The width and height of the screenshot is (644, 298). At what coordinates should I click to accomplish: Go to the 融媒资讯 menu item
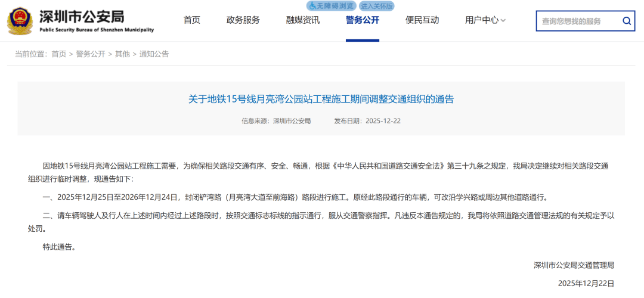tap(302, 20)
